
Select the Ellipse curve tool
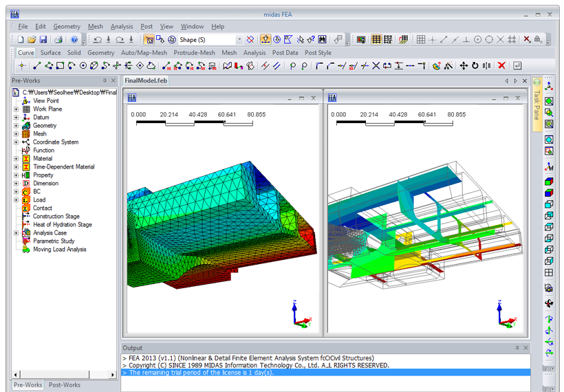tap(94, 66)
